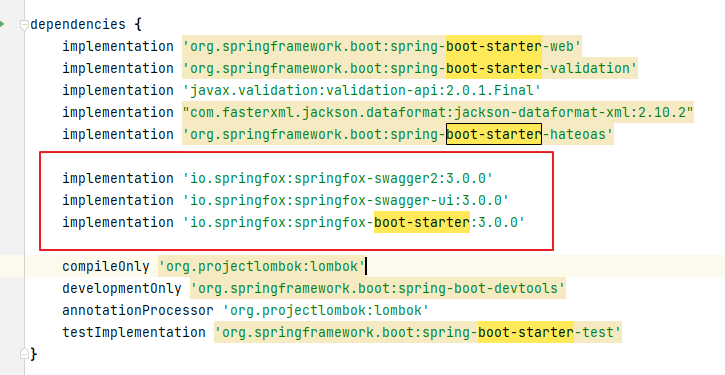The image size is (725, 375).
Task: Click the closing curly brace of dependencies
Action: coord(33,355)
